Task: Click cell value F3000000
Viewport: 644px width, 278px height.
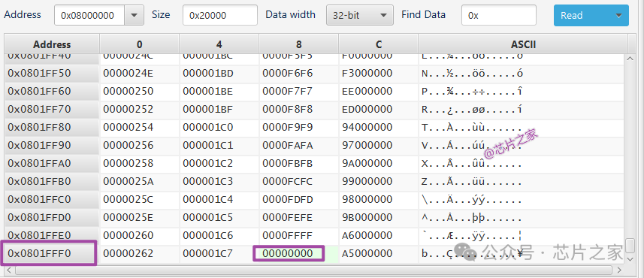Action: (x=367, y=73)
